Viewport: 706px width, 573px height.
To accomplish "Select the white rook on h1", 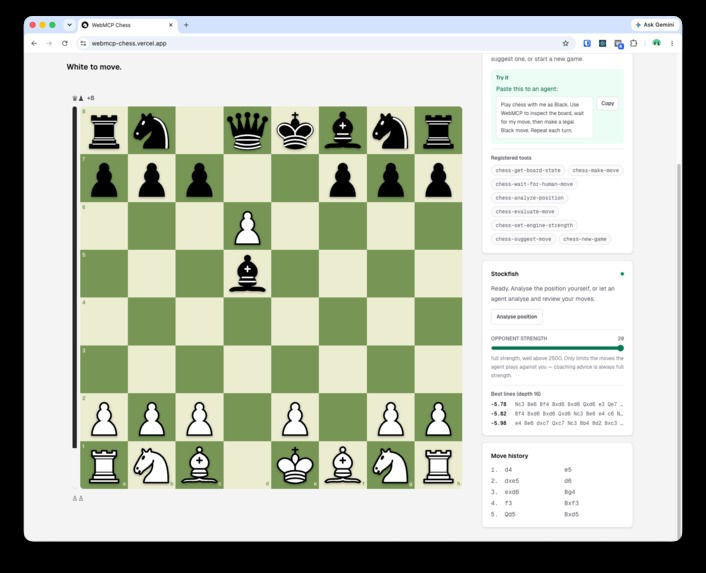I will [x=438, y=465].
